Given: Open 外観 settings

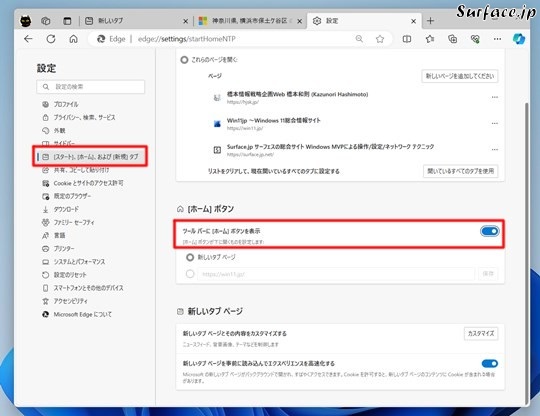Looking at the screenshot, I should click(x=59, y=131).
